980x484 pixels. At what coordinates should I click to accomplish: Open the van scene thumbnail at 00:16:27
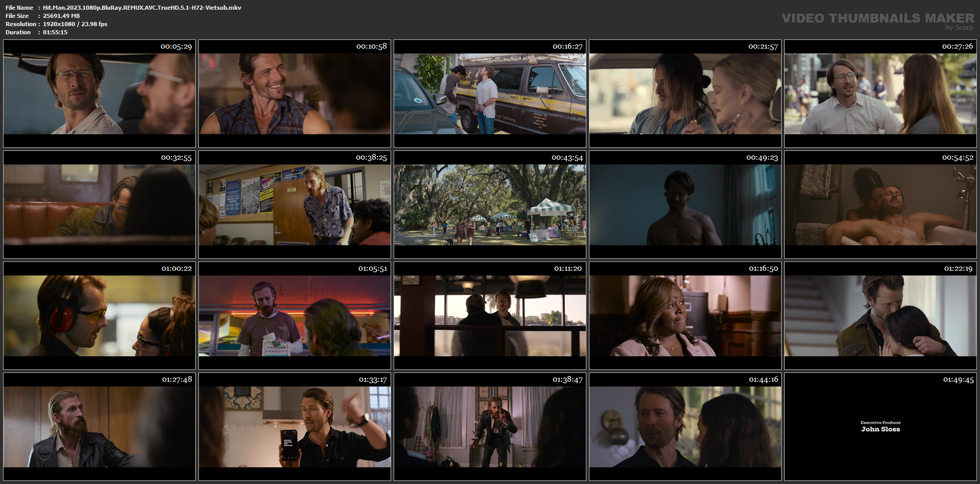[490, 94]
